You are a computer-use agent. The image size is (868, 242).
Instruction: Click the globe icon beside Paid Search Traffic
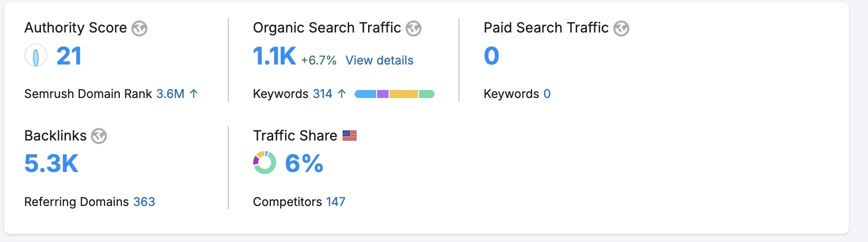[621, 28]
